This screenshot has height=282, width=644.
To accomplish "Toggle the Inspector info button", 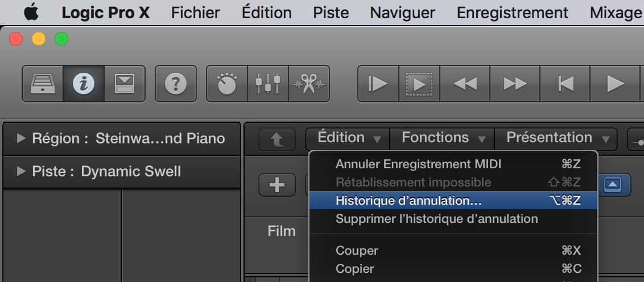I will click(84, 84).
